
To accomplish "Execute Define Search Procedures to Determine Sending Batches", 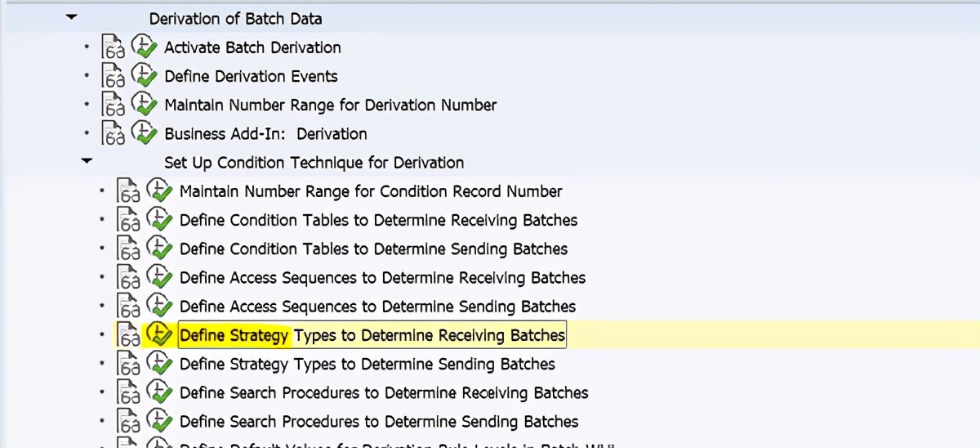I will (159, 422).
